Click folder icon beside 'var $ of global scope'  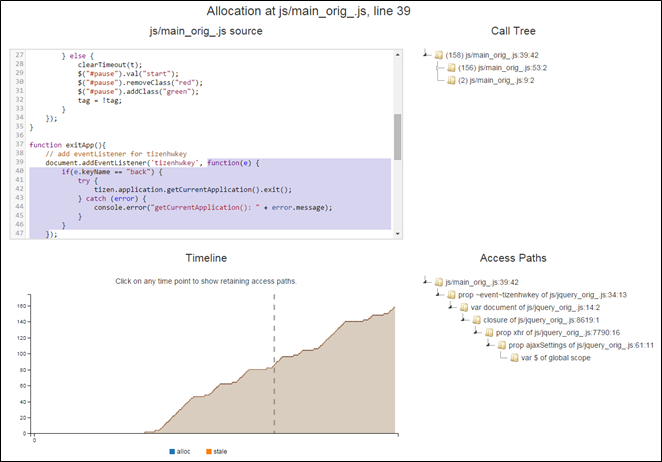click(x=514, y=357)
